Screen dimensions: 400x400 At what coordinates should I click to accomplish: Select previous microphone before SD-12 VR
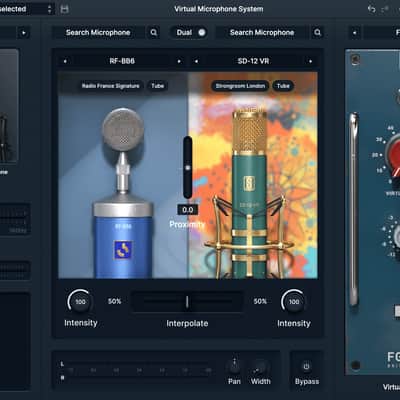[196, 61]
